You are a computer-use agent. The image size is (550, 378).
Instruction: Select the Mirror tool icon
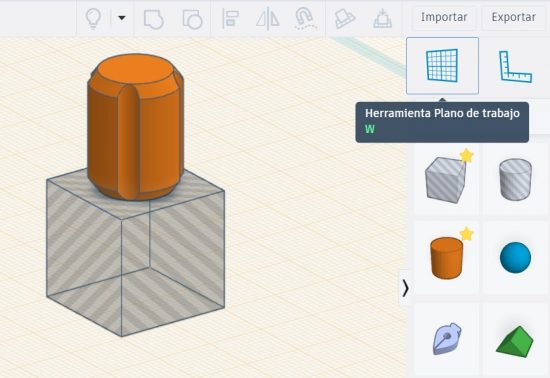pyautogui.click(x=267, y=19)
